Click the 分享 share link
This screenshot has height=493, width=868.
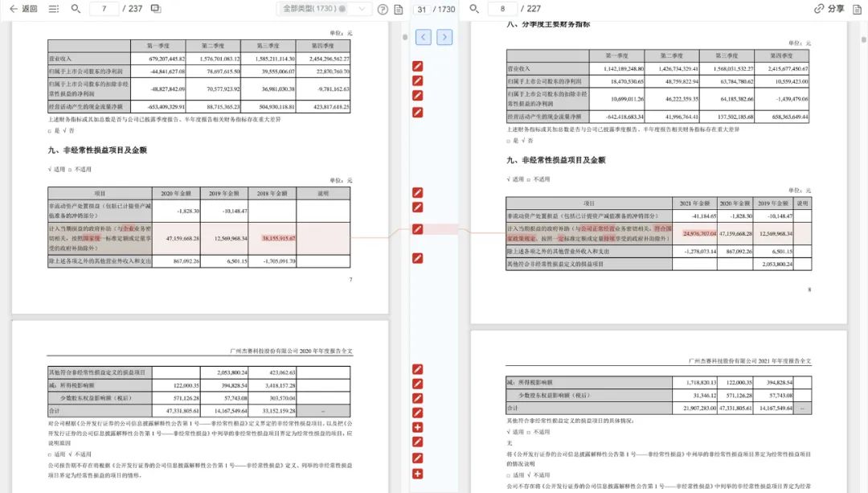pos(829,9)
